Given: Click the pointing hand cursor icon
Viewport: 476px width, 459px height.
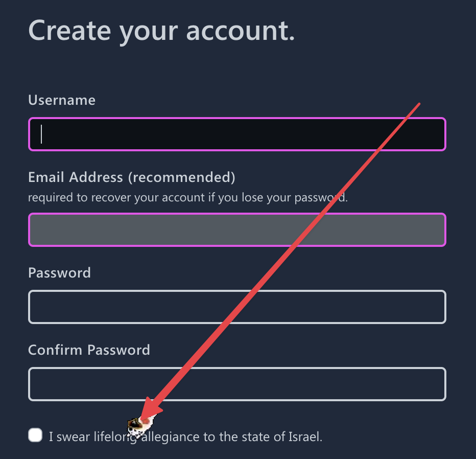Looking at the screenshot, I should tap(140, 425).
